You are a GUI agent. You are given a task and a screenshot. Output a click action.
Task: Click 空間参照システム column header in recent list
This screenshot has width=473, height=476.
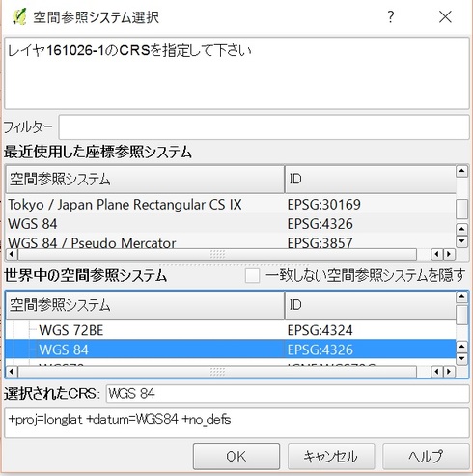point(145,179)
